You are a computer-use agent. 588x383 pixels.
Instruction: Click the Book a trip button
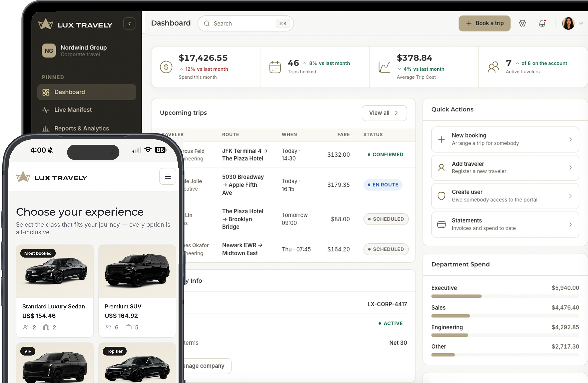coord(484,24)
